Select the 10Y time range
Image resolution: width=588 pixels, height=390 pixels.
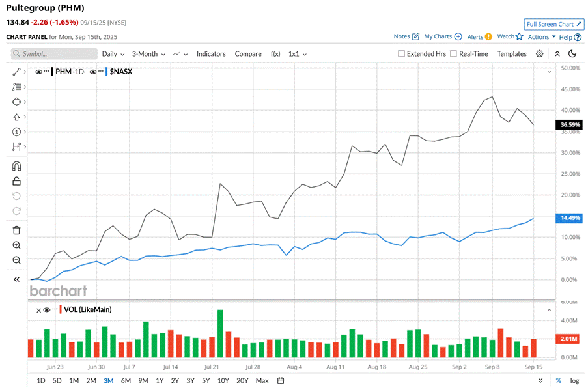pos(223,381)
